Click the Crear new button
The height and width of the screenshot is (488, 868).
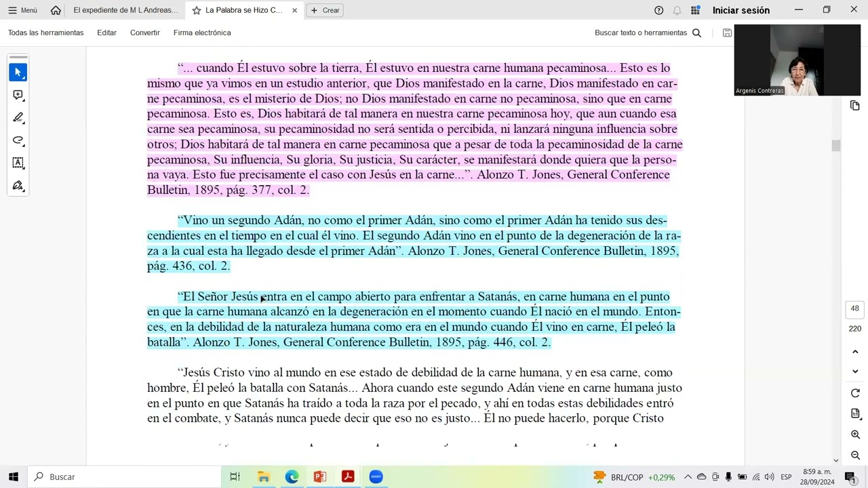coord(325,10)
